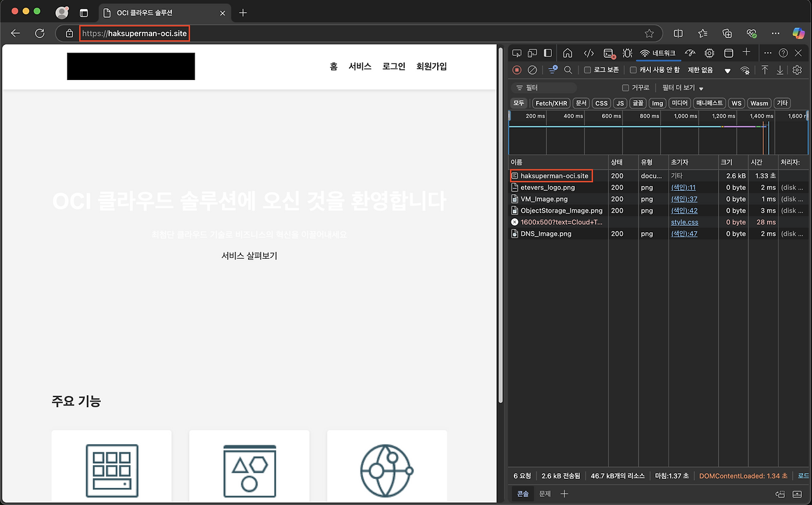Stop recording network log
This screenshot has height=505, width=812.
pos(517,70)
